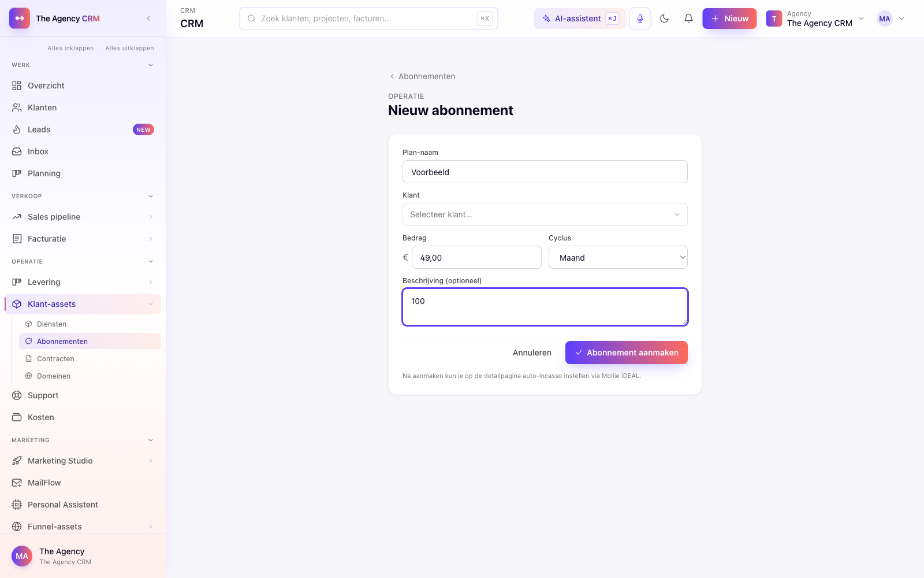Click the Nieuw button

[729, 18]
